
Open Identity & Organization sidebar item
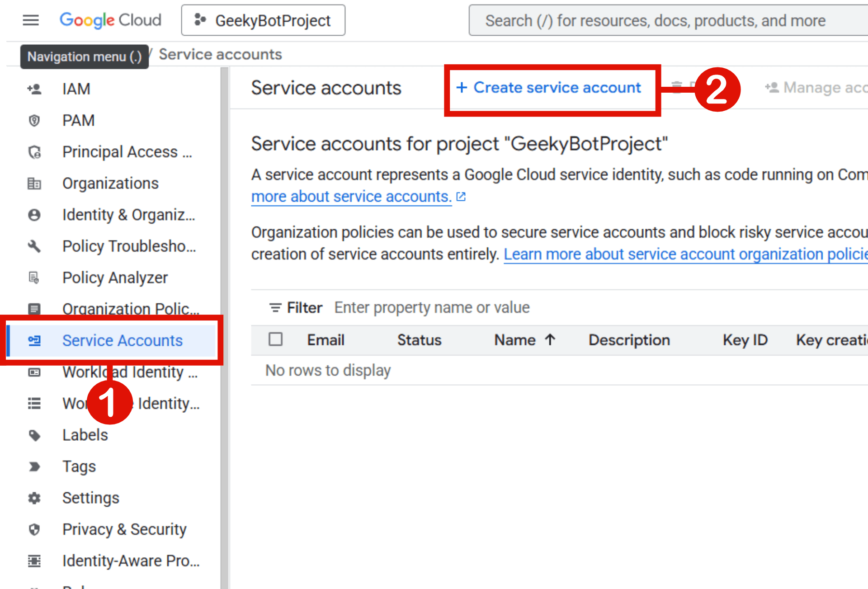[129, 215]
